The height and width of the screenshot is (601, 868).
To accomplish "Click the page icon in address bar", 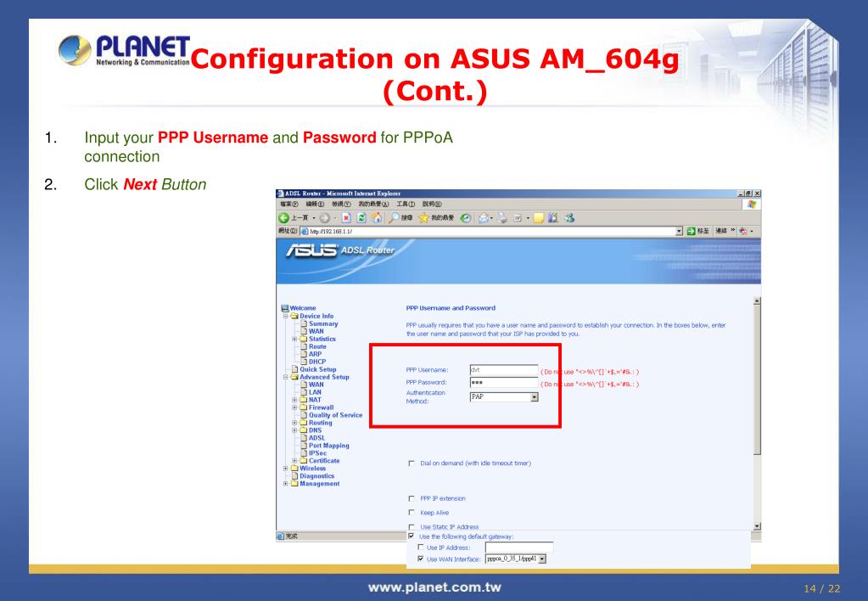I will 305,231.
